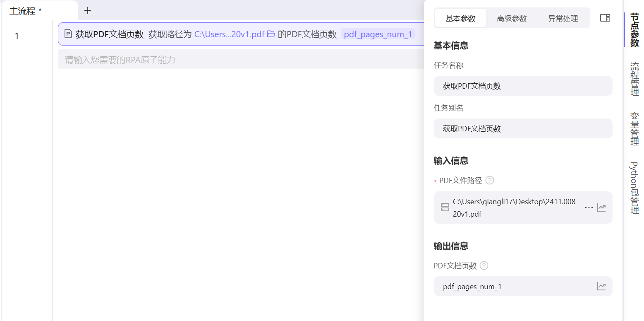This screenshot has width=644, height=321.
Task: Show help tooltip for PDF文件路径
Action: tap(489, 180)
